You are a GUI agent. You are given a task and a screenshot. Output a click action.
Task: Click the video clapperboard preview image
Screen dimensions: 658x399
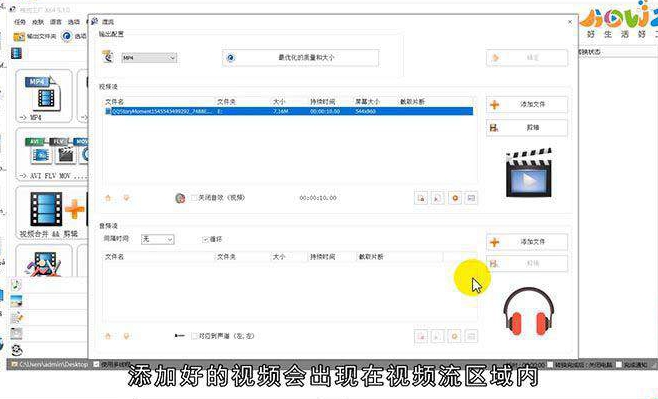(x=529, y=172)
